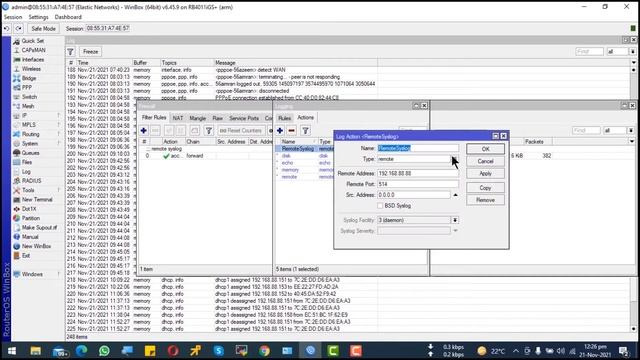
Task: Click Remove in Log Action dialog
Action: pyautogui.click(x=485, y=200)
